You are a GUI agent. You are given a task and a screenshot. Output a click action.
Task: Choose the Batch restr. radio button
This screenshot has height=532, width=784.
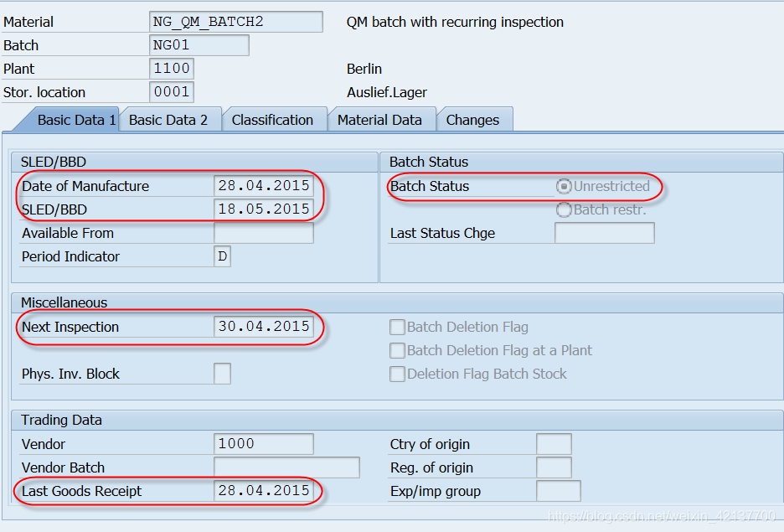pos(565,210)
